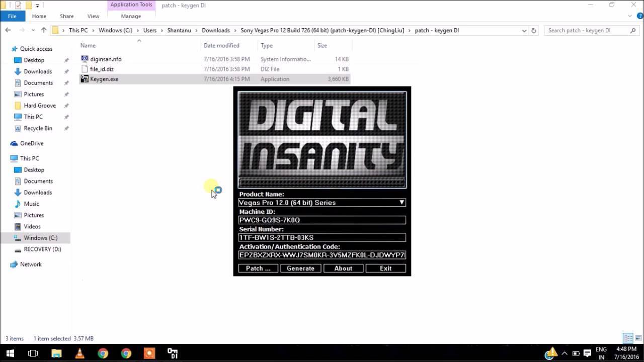Go up one folder level
This screenshot has height=362, width=644.
click(x=44, y=30)
